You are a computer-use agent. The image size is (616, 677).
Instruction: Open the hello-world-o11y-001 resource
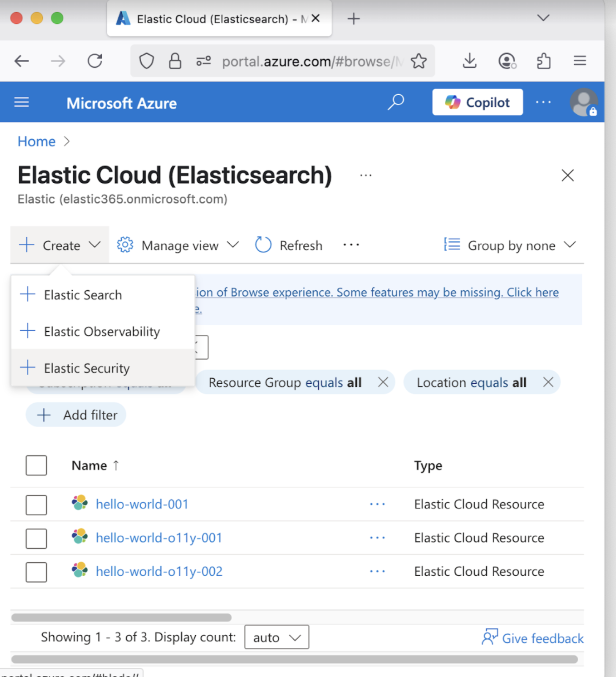click(x=159, y=538)
